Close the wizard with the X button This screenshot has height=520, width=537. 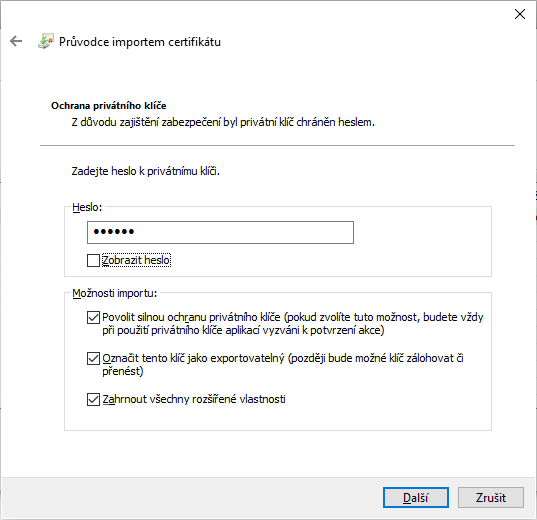[x=520, y=14]
